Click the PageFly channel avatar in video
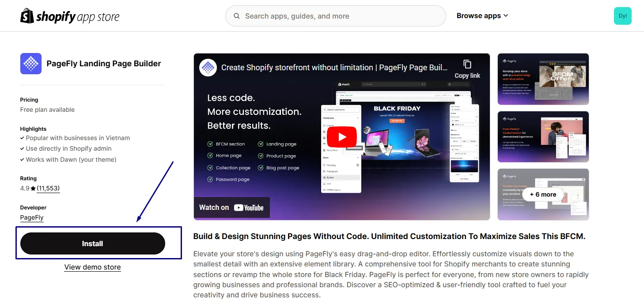 [x=208, y=68]
